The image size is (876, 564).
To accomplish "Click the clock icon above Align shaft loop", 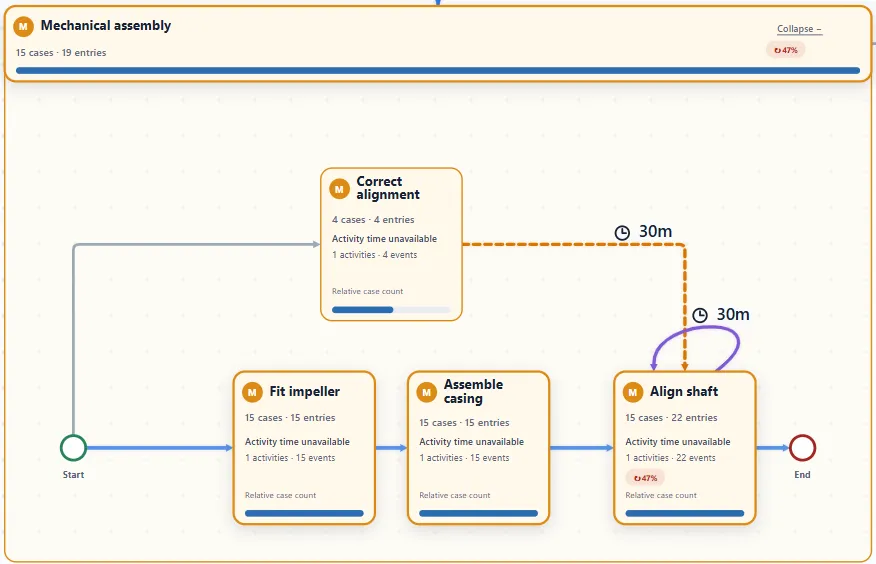I will click(x=700, y=316).
